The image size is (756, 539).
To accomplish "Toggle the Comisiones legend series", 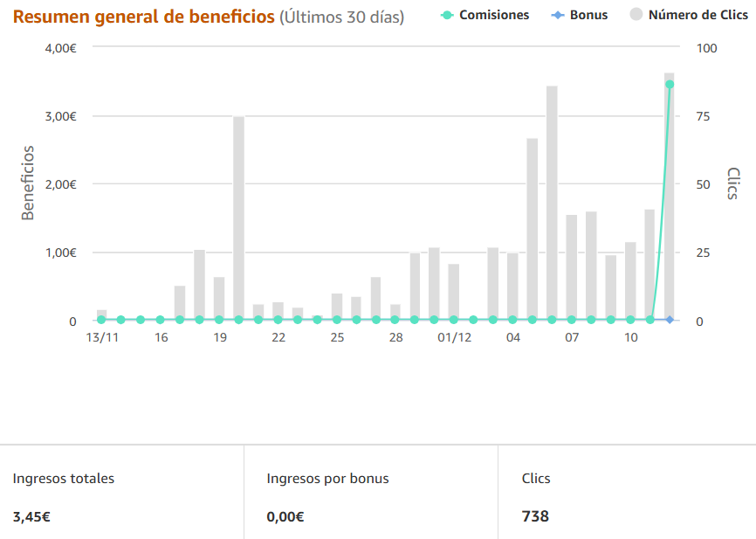I will 485,15.
